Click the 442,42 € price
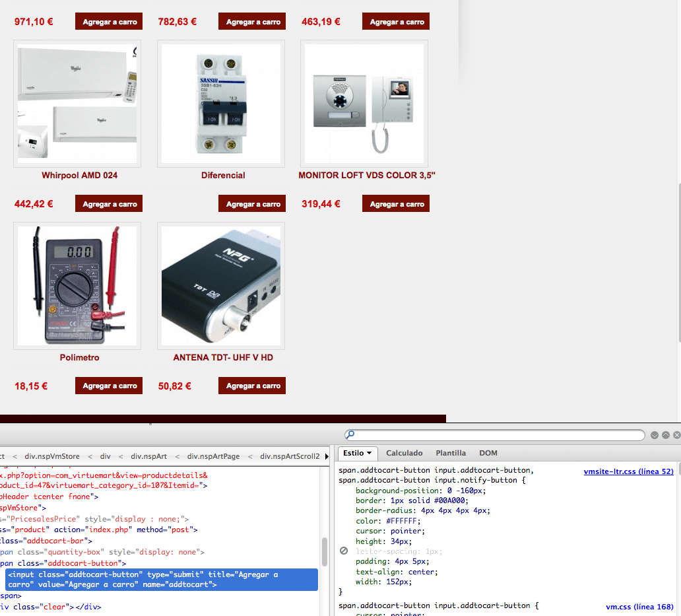 click(x=34, y=204)
